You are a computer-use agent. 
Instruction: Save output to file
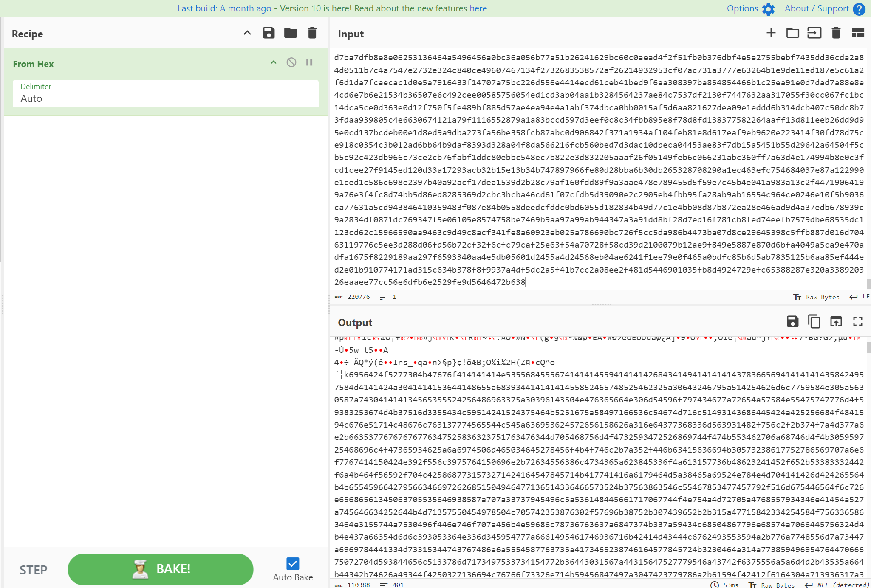coord(792,322)
